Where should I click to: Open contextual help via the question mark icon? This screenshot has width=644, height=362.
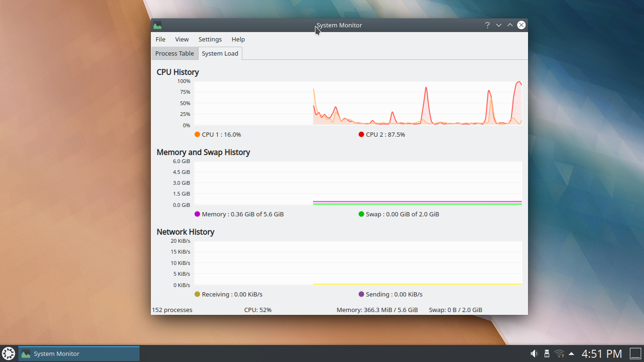click(x=487, y=25)
